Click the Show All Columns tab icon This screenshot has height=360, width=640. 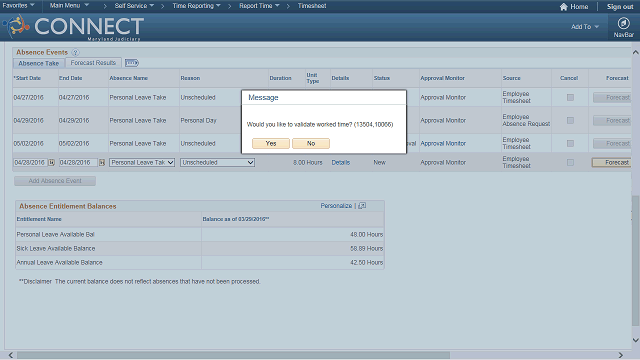click(132, 63)
